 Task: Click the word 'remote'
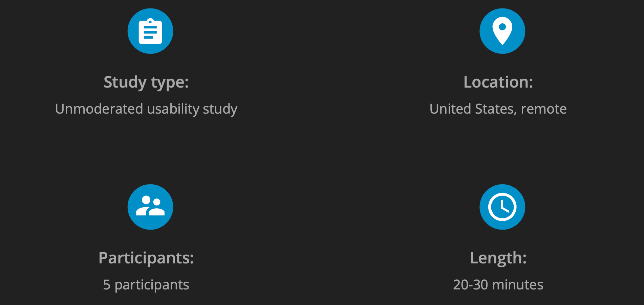(544, 109)
